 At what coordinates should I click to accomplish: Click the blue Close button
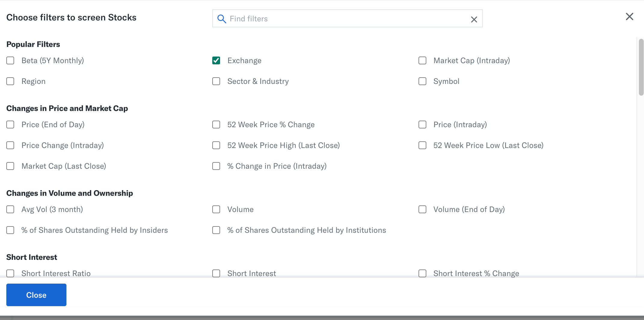[36, 295]
